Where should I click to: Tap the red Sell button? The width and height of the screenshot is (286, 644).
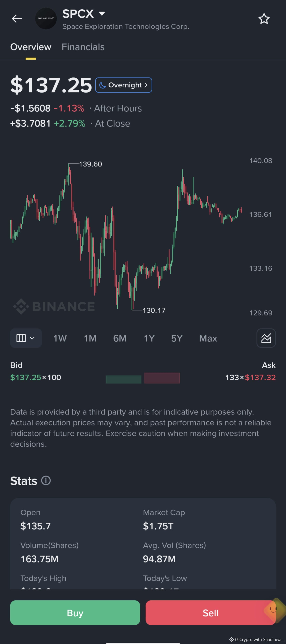[210, 612]
